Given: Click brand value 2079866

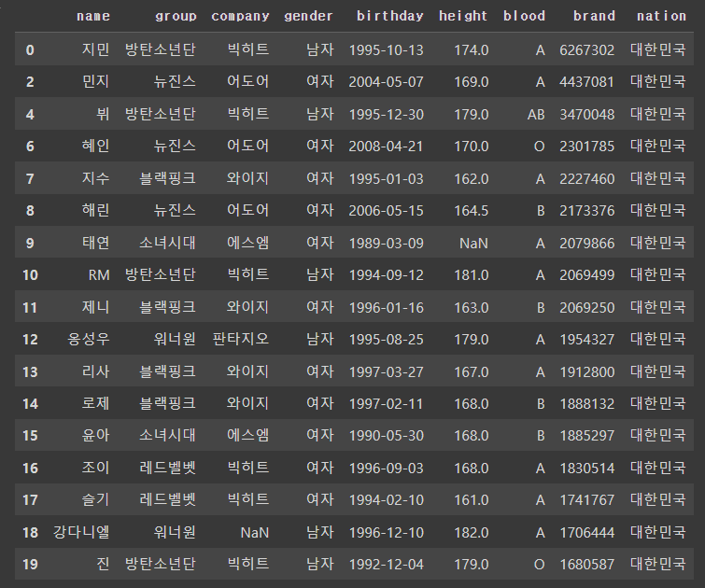Looking at the screenshot, I should pyautogui.click(x=587, y=244).
